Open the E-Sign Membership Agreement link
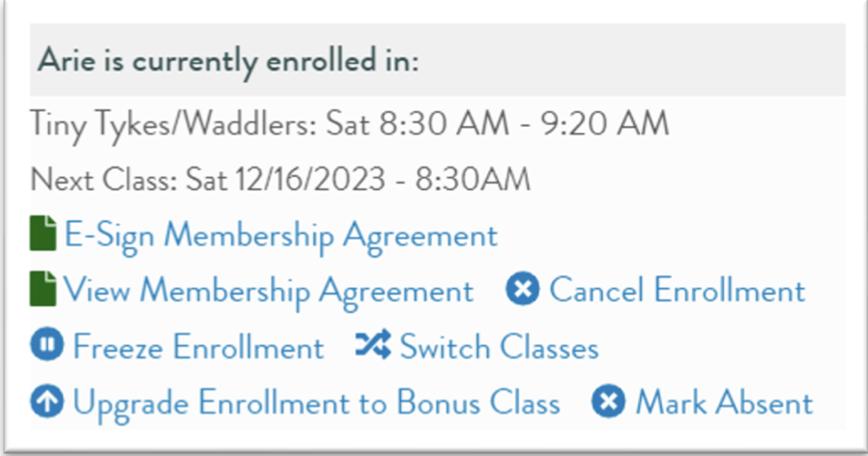The width and height of the screenshot is (868, 456). (280, 235)
